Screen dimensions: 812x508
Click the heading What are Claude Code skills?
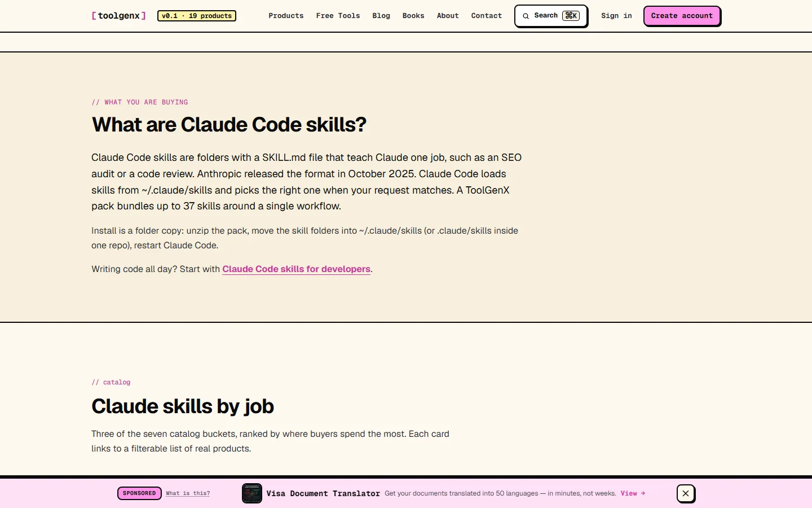[x=229, y=125]
